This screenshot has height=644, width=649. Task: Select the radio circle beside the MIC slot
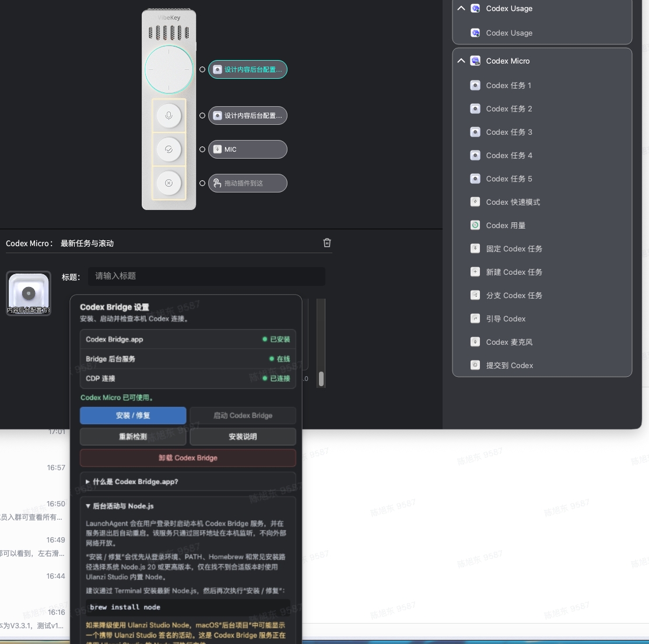click(202, 149)
